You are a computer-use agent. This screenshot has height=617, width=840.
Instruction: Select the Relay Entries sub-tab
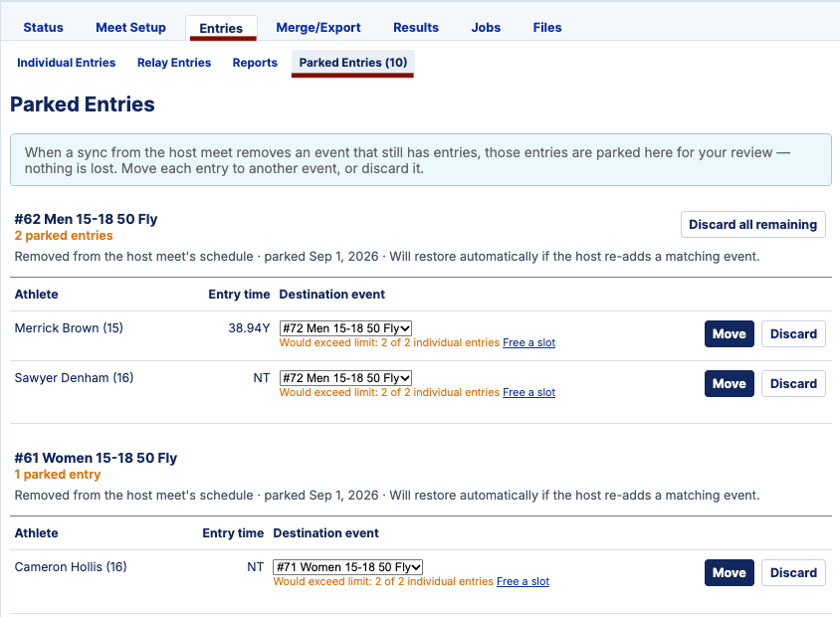tap(174, 63)
